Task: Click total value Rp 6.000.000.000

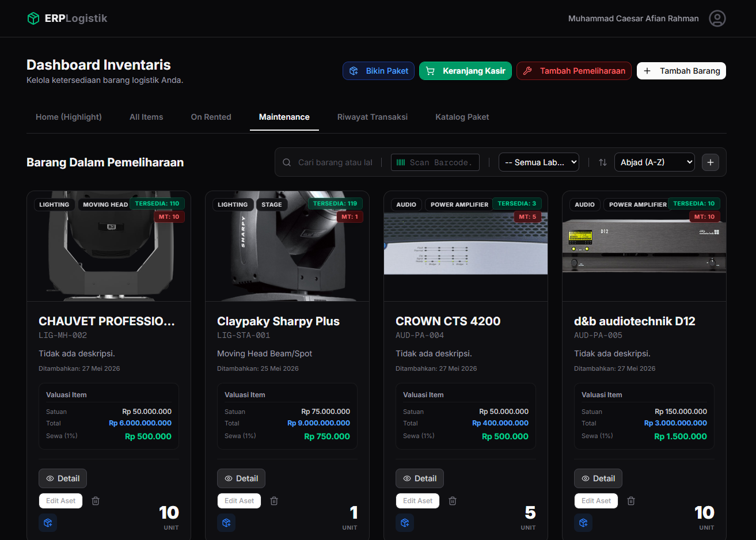Action: tap(140, 423)
